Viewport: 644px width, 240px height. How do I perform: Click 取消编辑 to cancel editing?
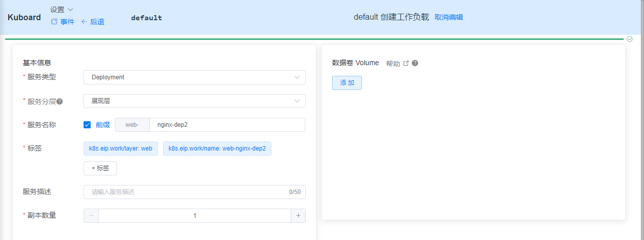[449, 17]
